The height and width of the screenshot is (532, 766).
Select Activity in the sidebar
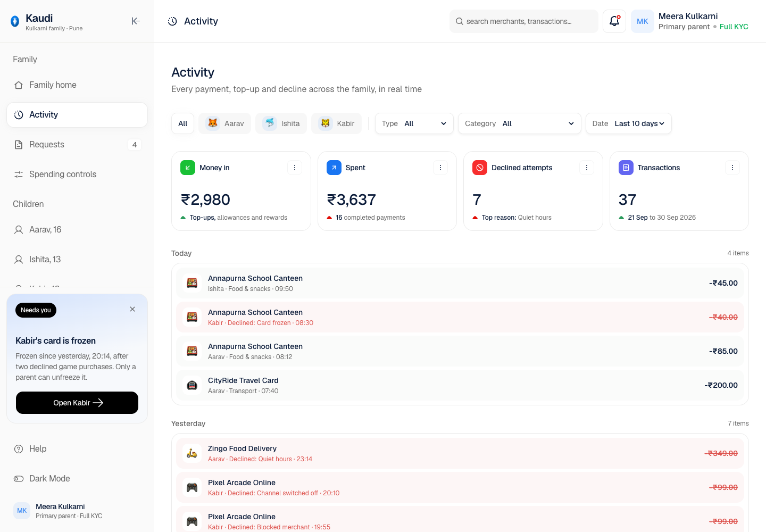pos(77,115)
